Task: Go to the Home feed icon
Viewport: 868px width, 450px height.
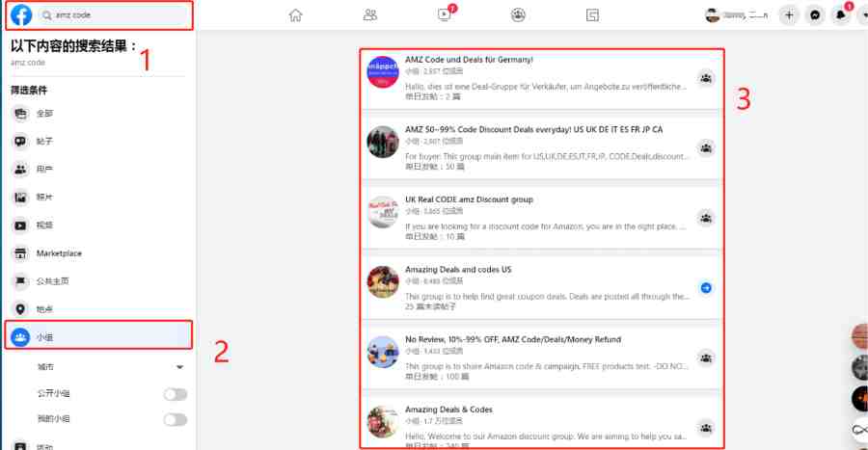Action: tap(296, 15)
